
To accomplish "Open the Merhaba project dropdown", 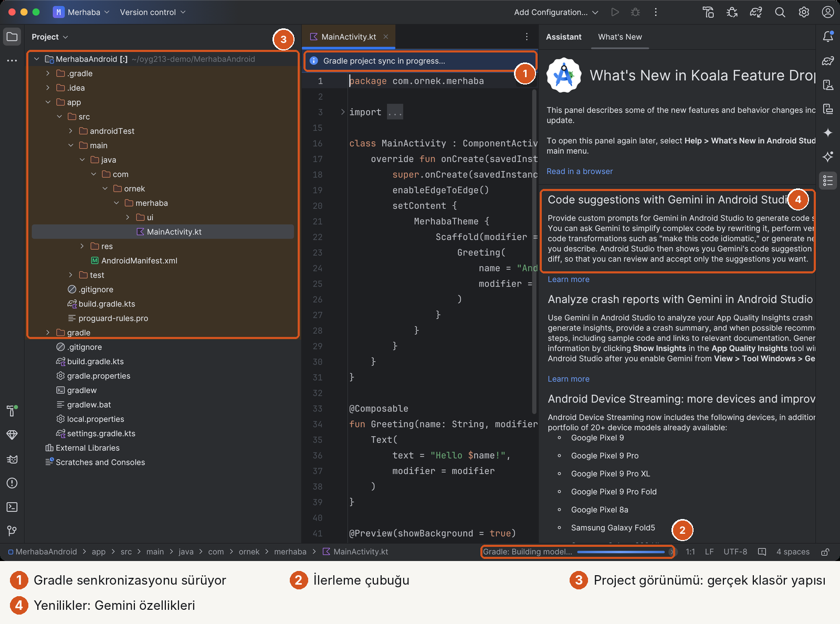I will point(82,12).
